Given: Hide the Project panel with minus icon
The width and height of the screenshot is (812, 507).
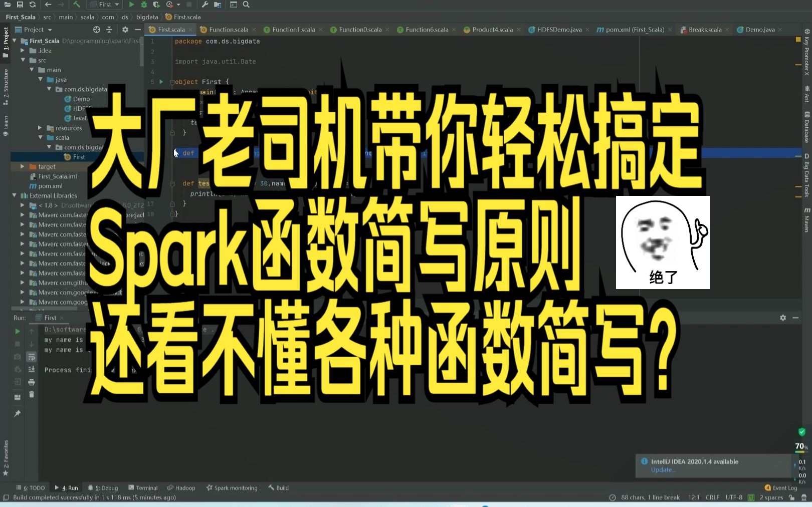Looking at the screenshot, I should (x=138, y=30).
